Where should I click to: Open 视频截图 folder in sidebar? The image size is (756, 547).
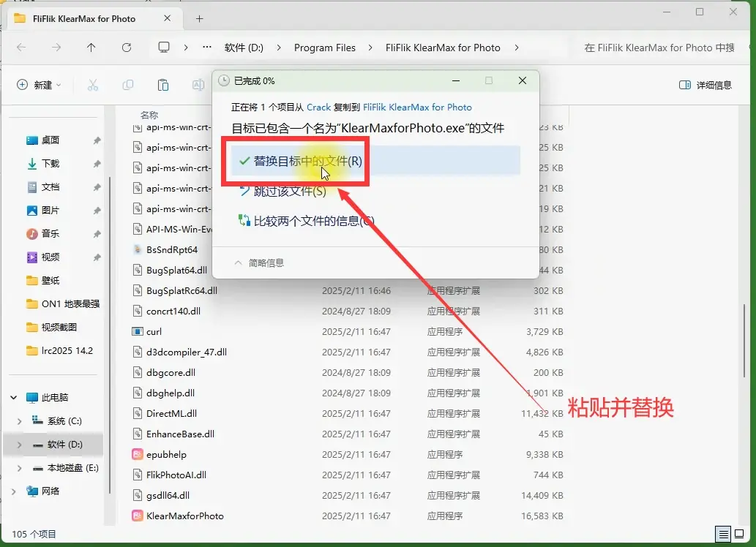51,327
